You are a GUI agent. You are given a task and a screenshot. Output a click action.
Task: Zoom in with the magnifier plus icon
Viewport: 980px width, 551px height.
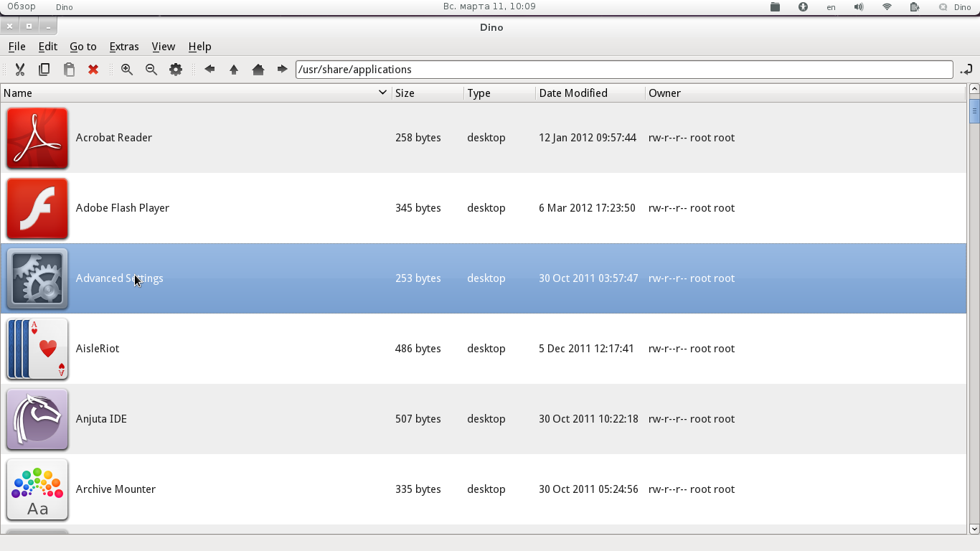click(127, 70)
